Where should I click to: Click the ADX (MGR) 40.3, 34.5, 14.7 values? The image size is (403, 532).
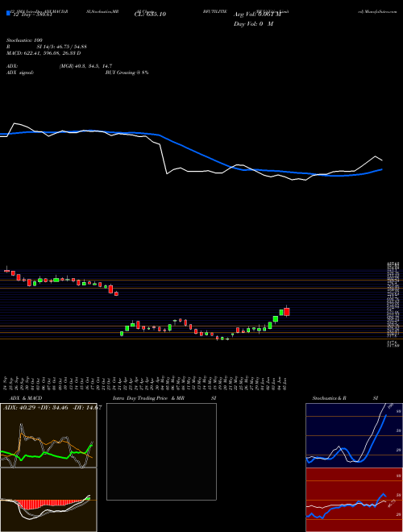click(85, 66)
